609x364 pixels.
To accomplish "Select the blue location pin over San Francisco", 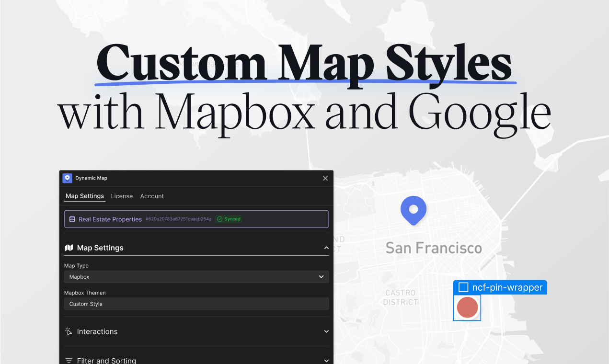I will (x=413, y=210).
